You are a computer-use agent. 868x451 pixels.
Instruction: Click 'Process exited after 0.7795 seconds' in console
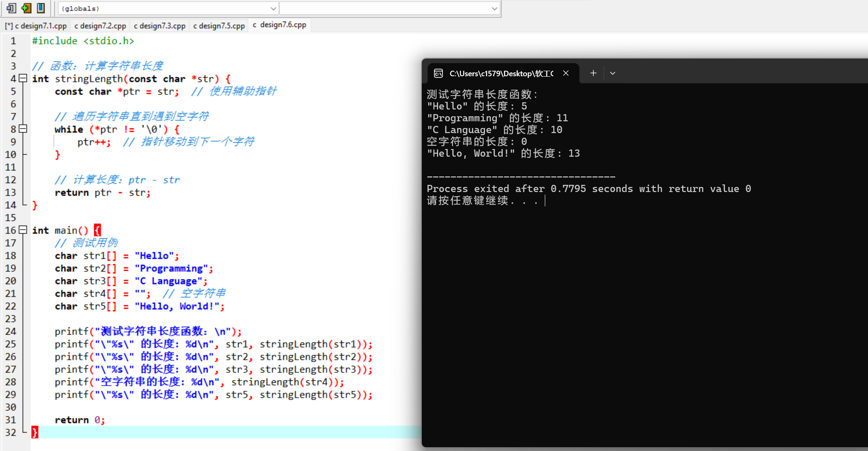coord(530,189)
